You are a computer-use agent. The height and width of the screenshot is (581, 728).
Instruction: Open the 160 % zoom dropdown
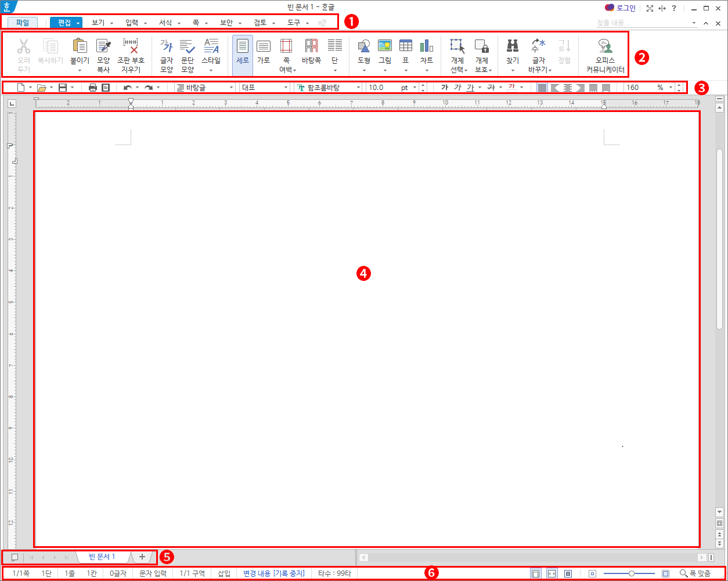671,88
